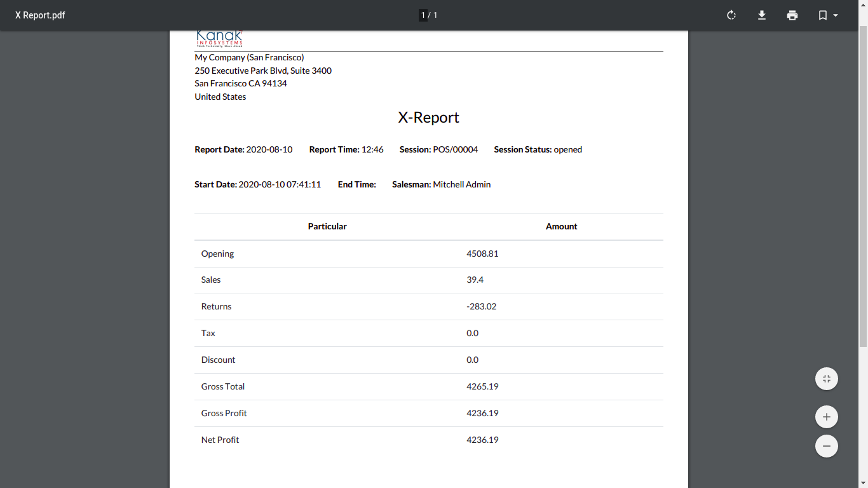Download the X Report PDF
Image resolution: width=868 pixels, height=488 pixels.
click(762, 15)
